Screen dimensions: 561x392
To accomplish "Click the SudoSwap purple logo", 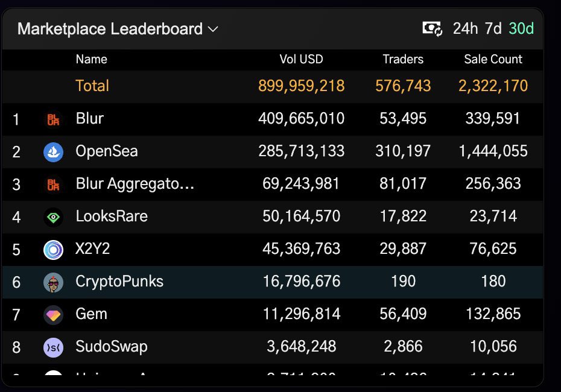I will [53, 347].
